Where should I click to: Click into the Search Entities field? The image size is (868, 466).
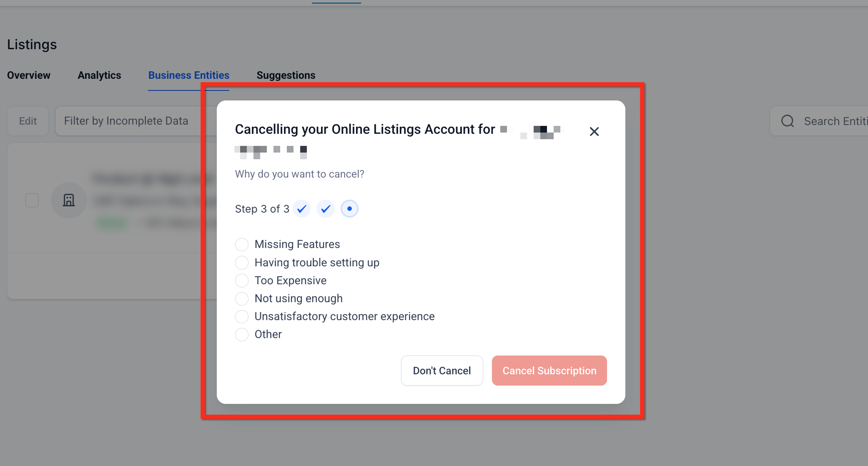pyautogui.click(x=834, y=121)
